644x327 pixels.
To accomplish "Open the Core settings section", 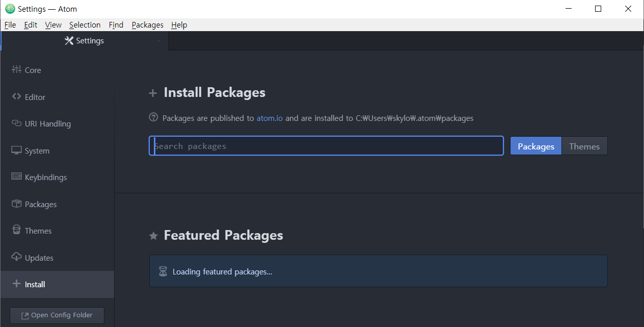I will coord(57,70).
